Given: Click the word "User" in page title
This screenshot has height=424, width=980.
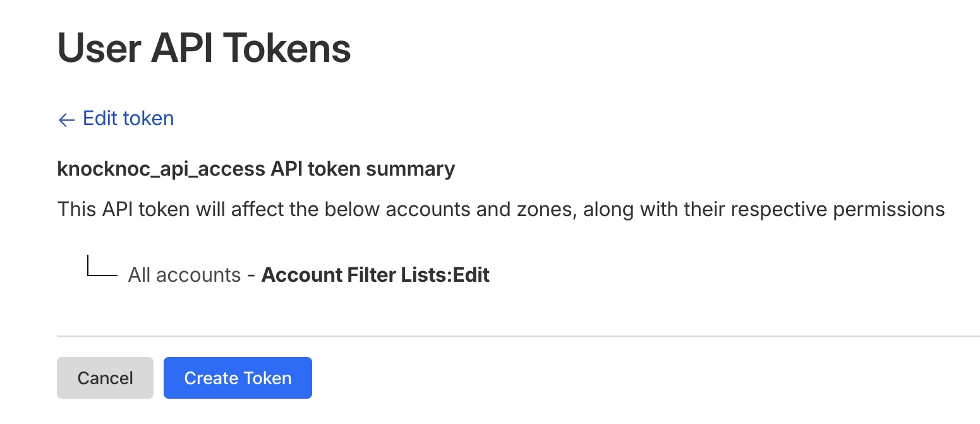Looking at the screenshot, I should coord(98,49).
